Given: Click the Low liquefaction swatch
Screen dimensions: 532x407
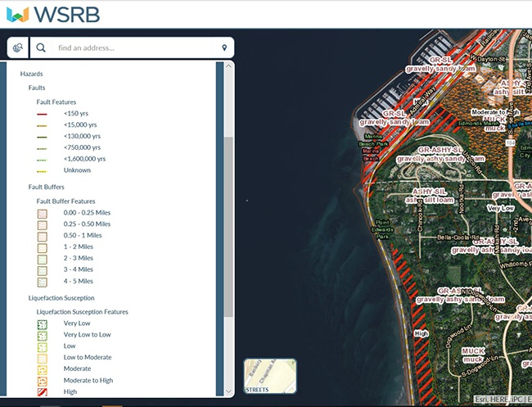Looking at the screenshot, I should 43,347.
